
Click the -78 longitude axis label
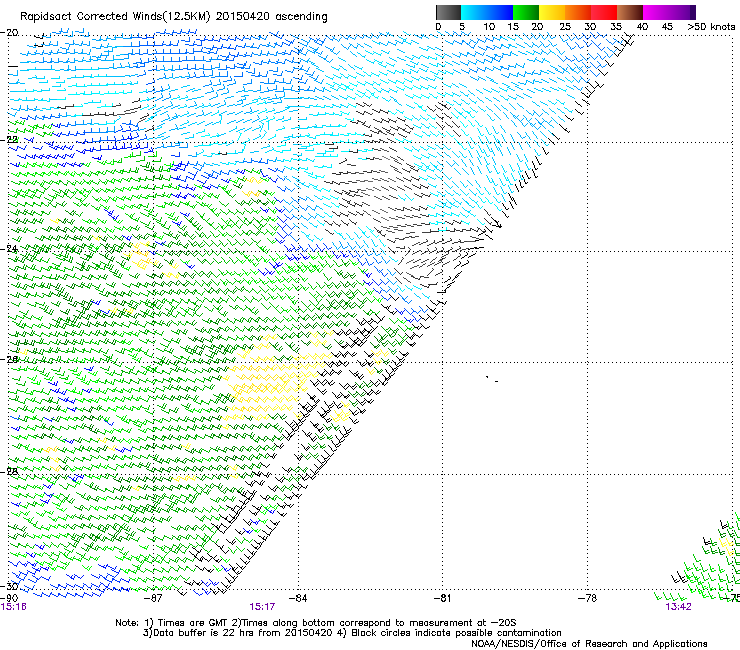587,598
